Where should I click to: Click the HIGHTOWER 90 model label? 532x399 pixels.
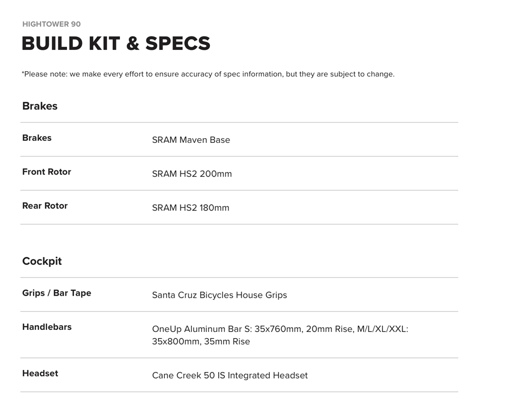(x=51, y=24)
